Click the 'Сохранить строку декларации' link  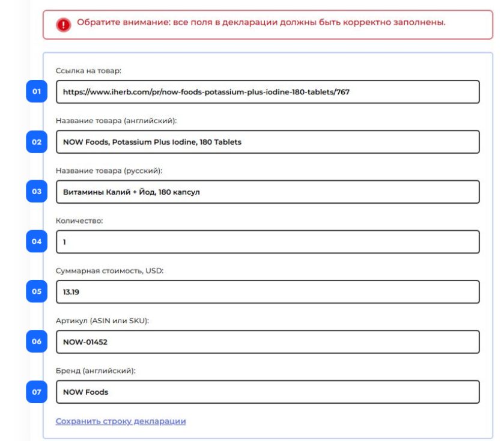(121, 421)
